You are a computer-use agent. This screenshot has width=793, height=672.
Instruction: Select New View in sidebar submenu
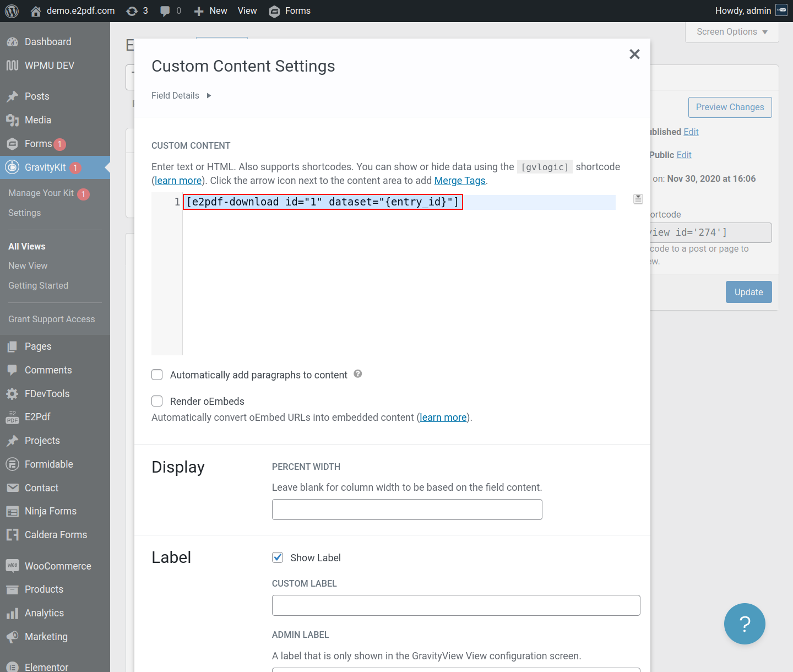[x=28, y=265]
